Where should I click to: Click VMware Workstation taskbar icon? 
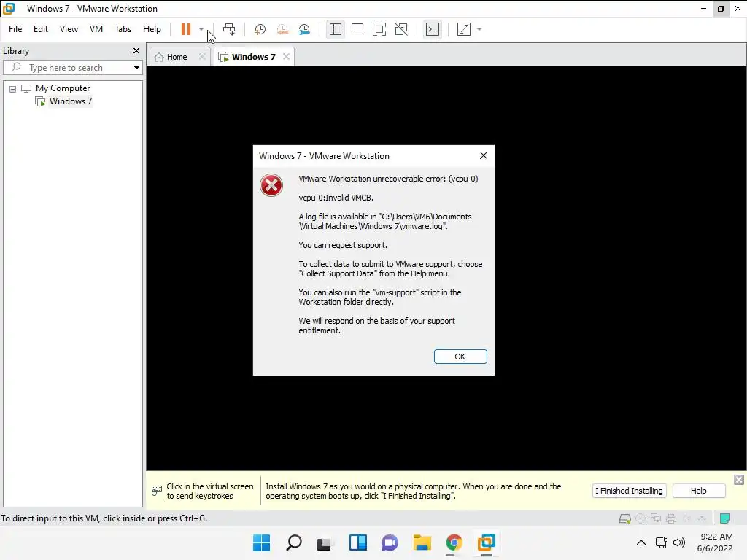coord(487,542)
